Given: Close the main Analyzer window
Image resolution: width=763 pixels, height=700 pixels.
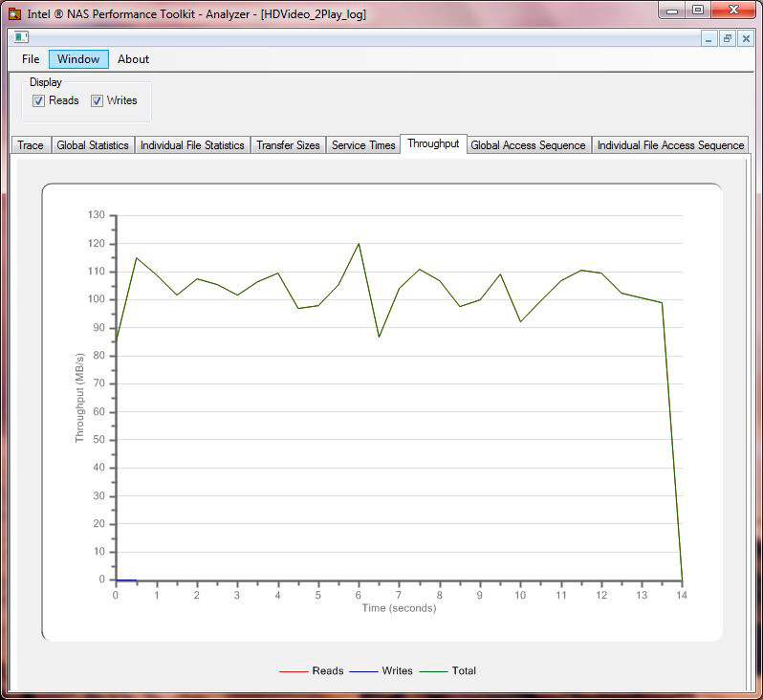Looking at the screenshot, I should coord(733,10).
